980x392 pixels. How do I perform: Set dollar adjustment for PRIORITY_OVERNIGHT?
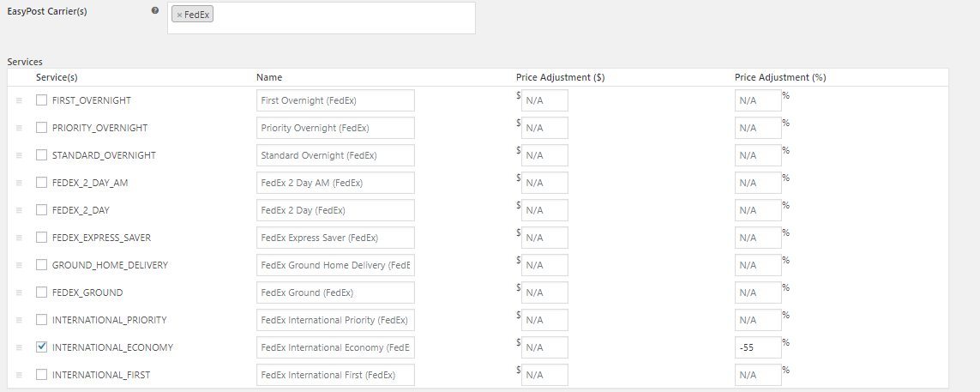click(545, 128)
